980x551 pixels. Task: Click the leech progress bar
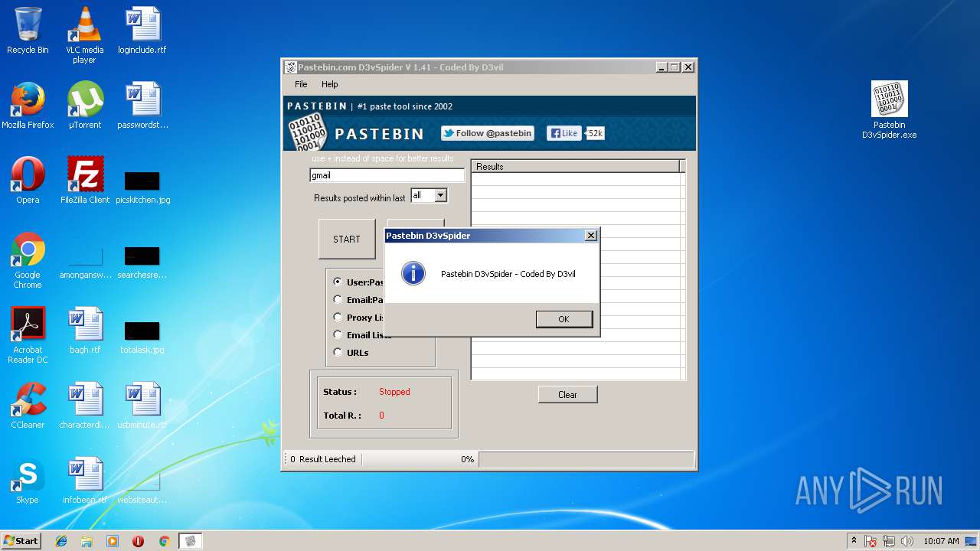(586, 459)
